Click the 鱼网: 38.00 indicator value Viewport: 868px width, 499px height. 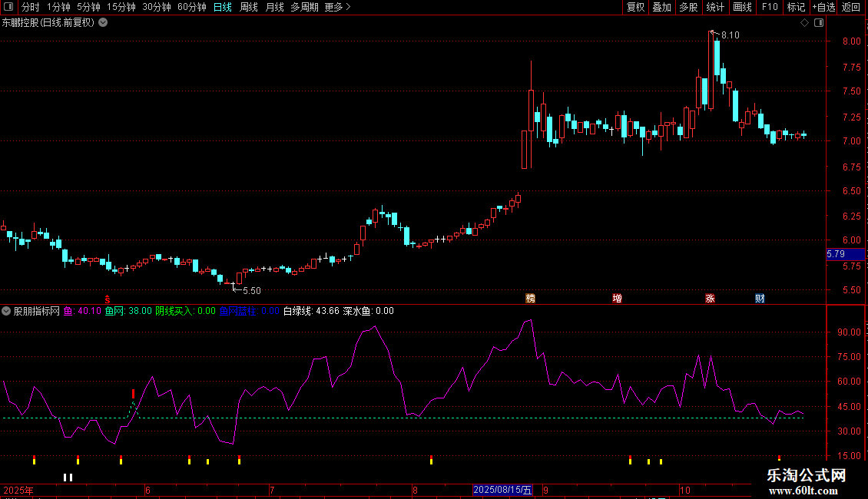pos(128,311)
